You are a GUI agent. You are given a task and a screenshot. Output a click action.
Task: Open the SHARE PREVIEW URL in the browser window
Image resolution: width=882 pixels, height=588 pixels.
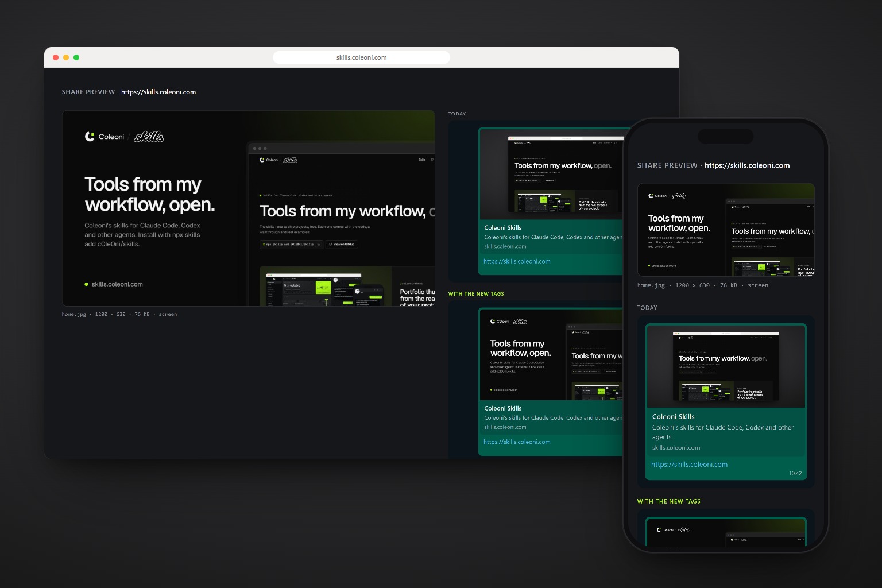click(158, 92)
